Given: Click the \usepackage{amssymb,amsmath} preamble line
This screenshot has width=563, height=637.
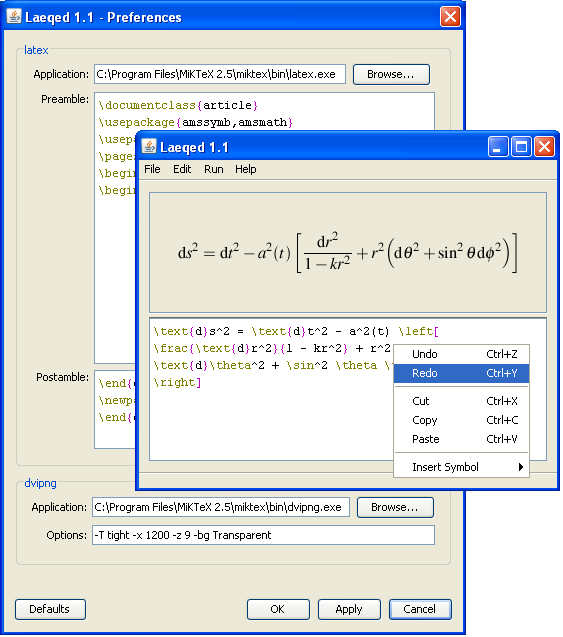Looking at the screenshot, I should [195, 122].
